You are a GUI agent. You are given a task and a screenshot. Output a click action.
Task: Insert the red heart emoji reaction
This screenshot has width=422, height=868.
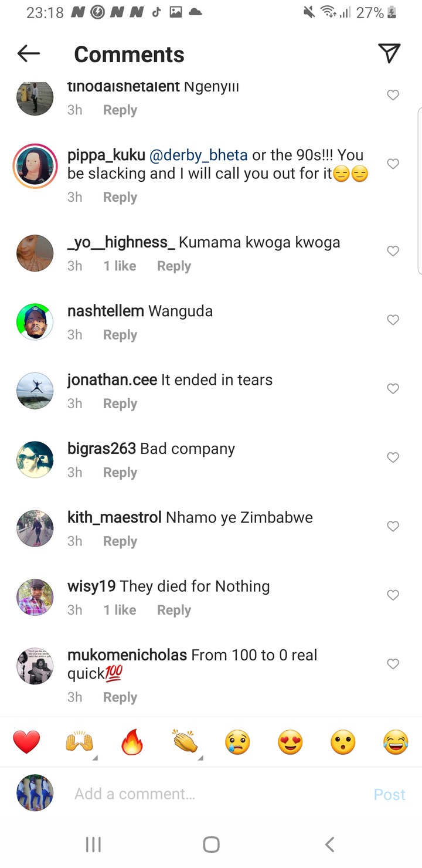[x=26, y=742]
